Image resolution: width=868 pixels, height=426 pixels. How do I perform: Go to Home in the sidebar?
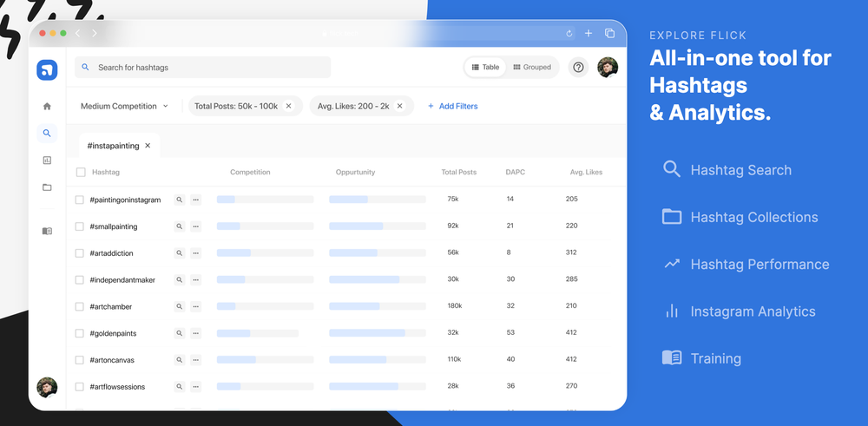47,106
